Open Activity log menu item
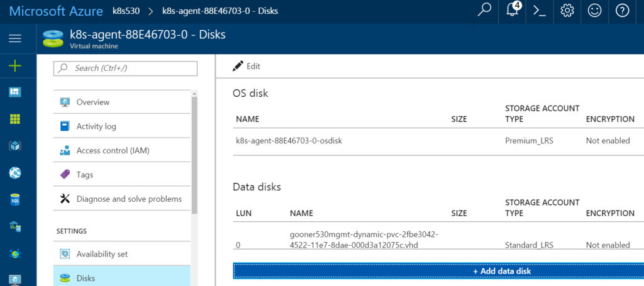Viewport: 644px width, 286px height. coord(122,126)
